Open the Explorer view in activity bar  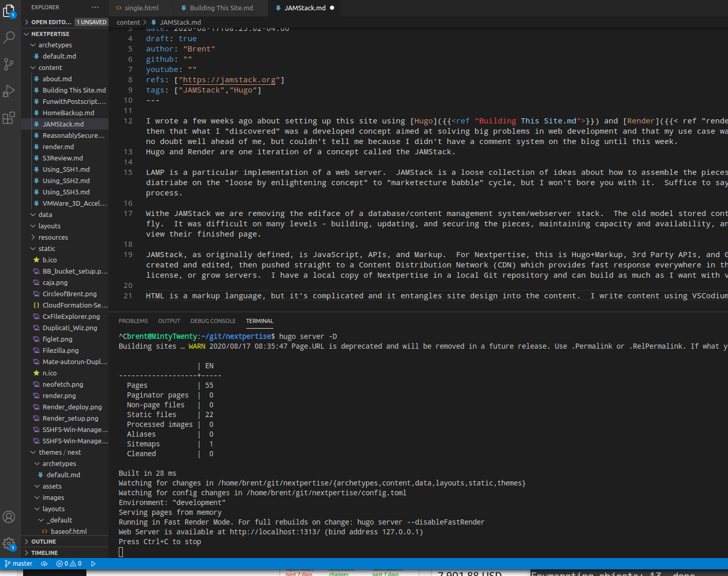tap(9, 10)
